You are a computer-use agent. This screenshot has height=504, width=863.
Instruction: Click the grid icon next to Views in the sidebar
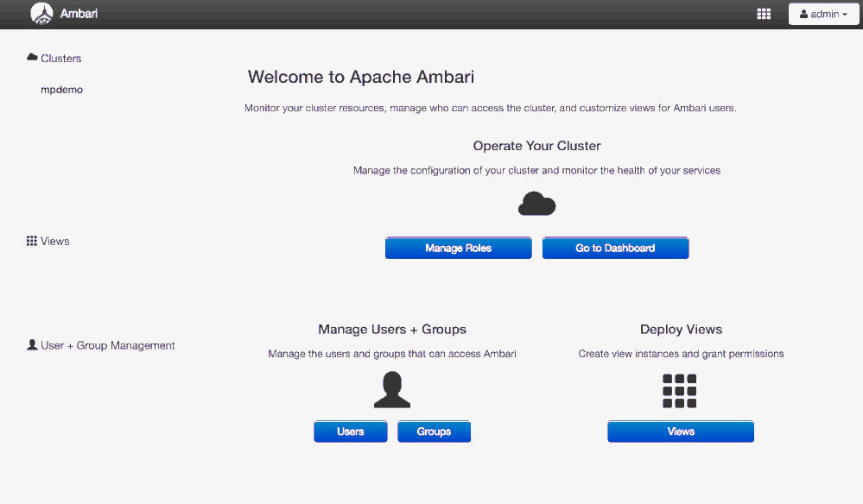point(32,241)
